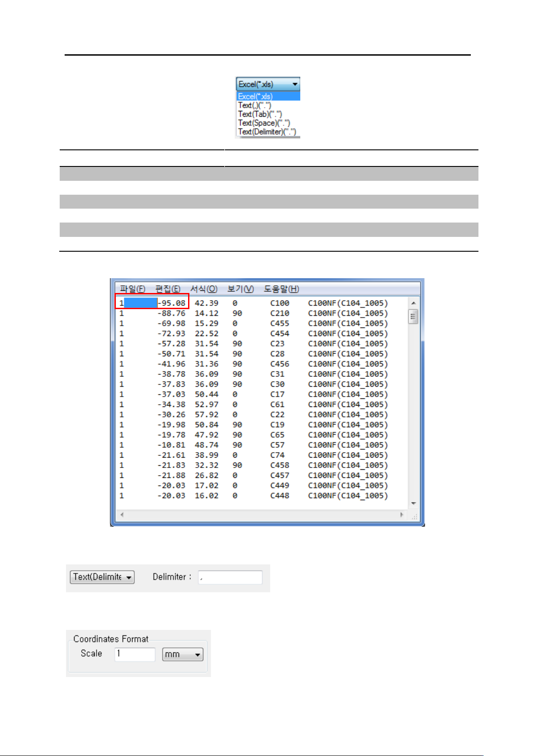The image size is (535, 756).
Task: Click the left arrow of the horizontal scrollbar
Action: click(x=122, y=515)
